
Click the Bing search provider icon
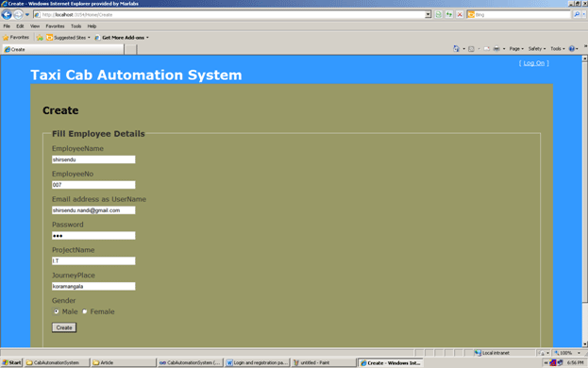(471, 14)
